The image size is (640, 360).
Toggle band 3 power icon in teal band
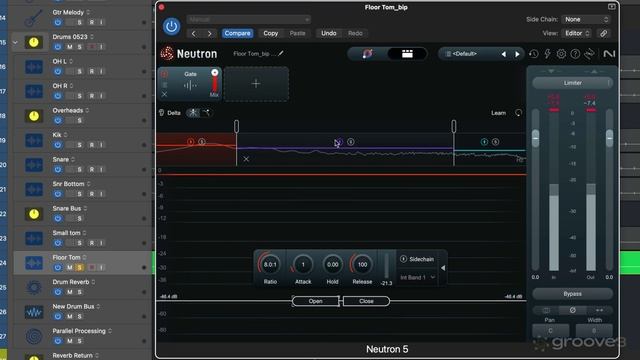click(x=484, y=142)
